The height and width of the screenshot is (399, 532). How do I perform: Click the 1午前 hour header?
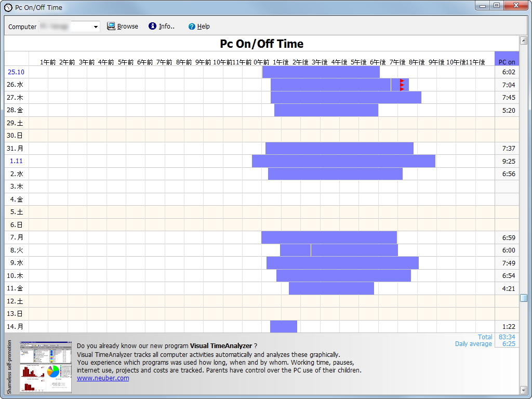point(48,62)
